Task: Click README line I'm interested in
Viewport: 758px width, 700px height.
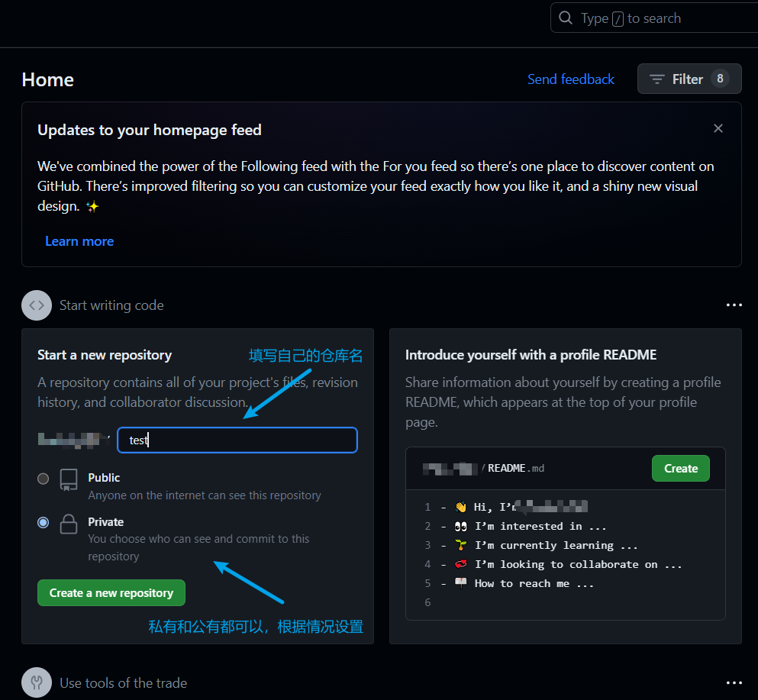Action: [540, 526]
